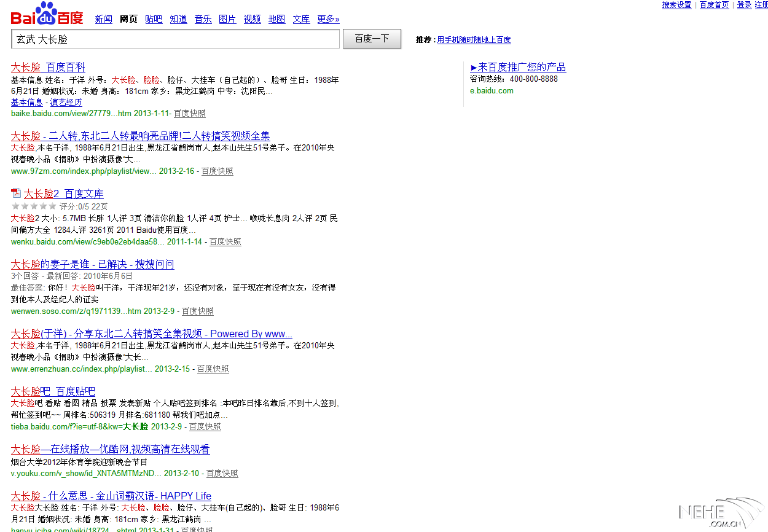Image resolution: width=768 pixels, height=532 pixels.
Task: Jump to the 演艺经历 section link
Action: tap(66, 102)
